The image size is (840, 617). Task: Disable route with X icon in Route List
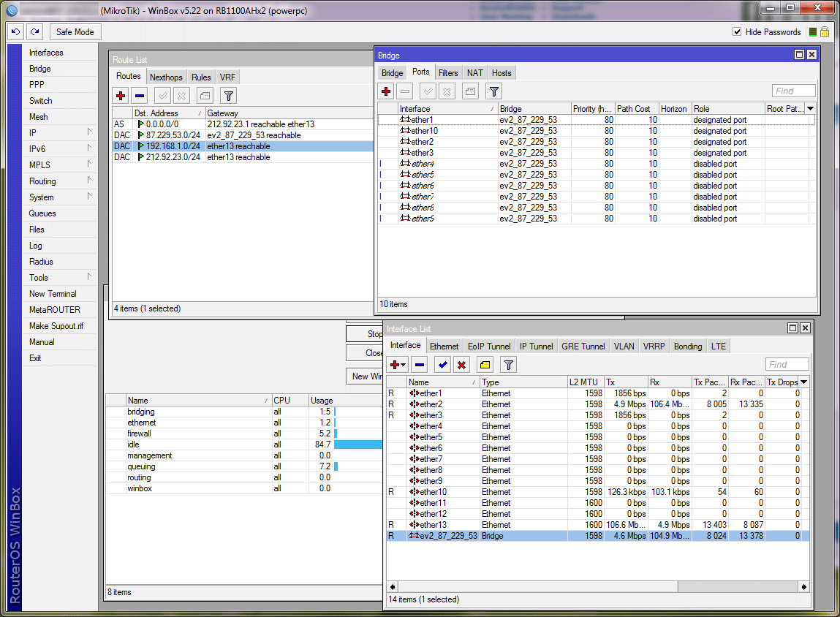[x=182, y=96]
